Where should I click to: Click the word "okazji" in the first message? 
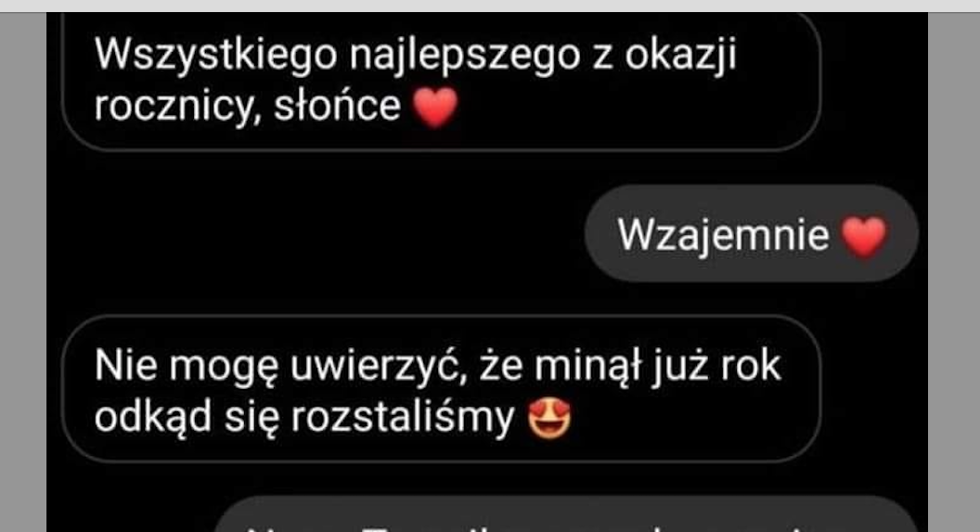click(680, 55)
